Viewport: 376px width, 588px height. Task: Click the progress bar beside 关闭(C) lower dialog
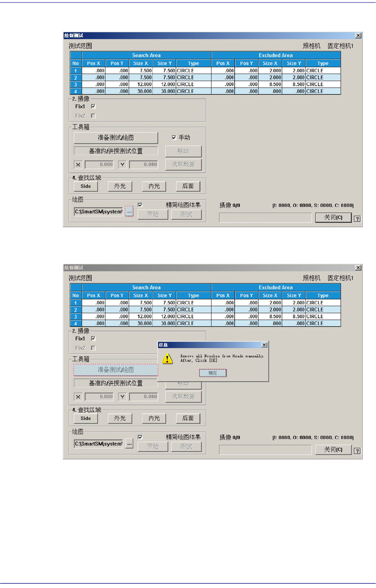265,450
